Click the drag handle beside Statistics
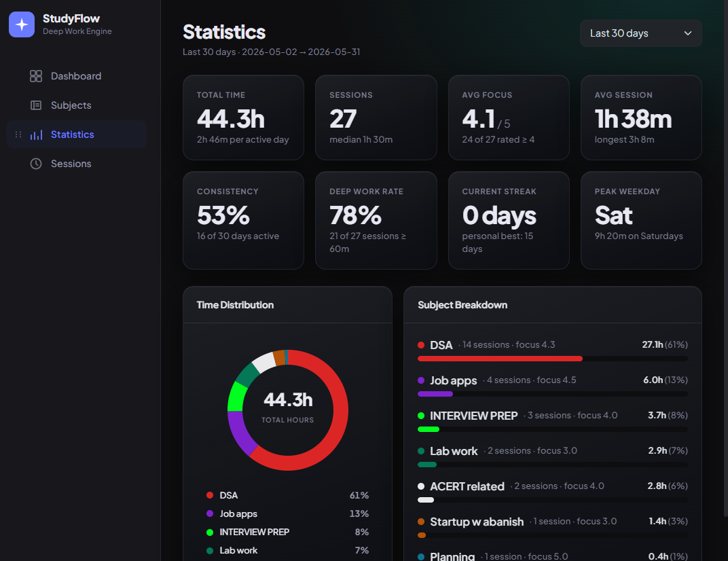This screenshot has height=561, width=728. (18, 134)
